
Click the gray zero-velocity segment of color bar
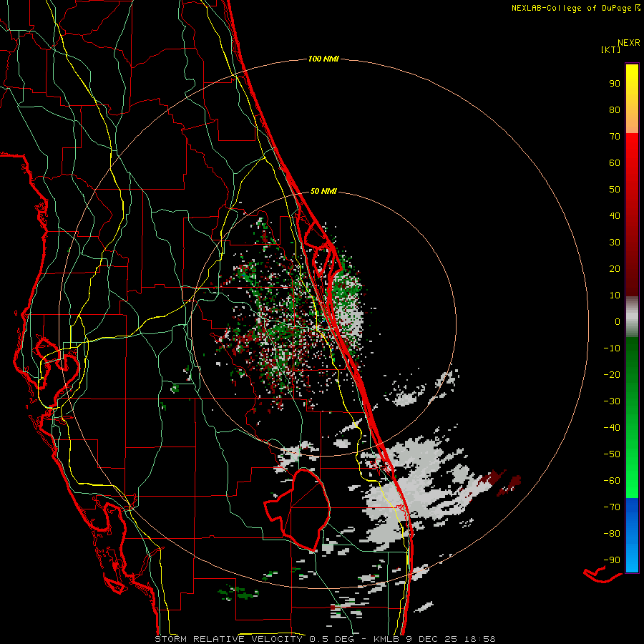pyautogui.click(x=632, y=317)
